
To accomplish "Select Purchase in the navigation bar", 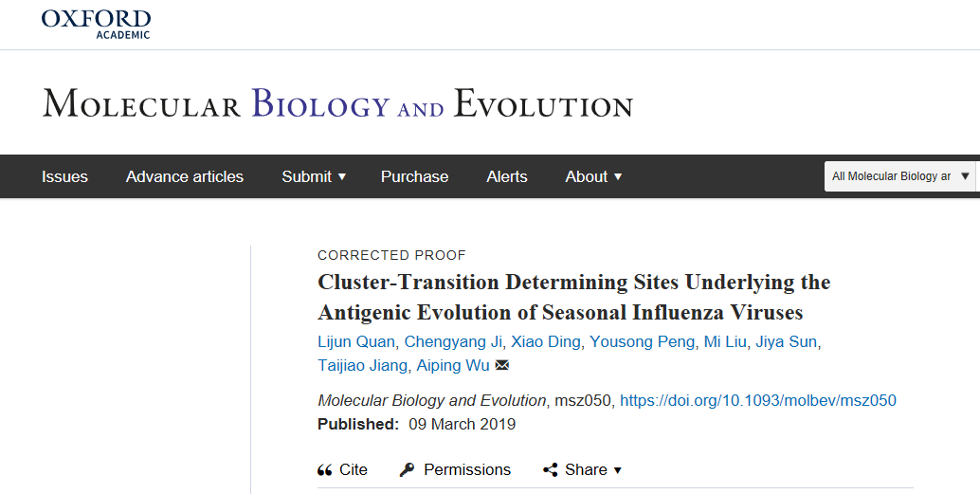I will [x=414, y=176].
